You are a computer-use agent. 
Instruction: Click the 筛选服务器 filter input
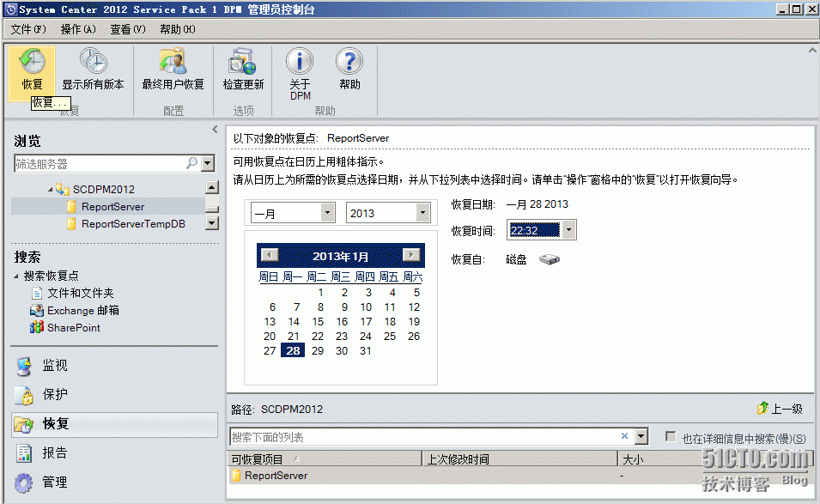pos(100,164)
